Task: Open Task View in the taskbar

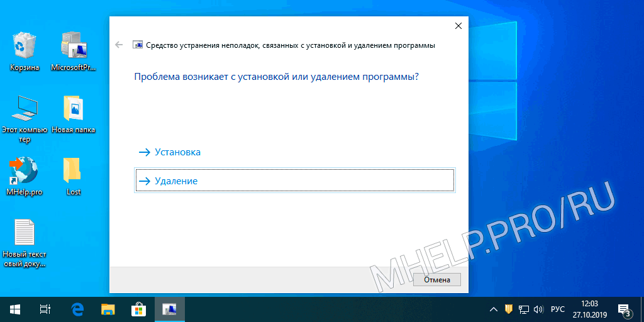Action: pyautogui.click(x=45, y=309)
